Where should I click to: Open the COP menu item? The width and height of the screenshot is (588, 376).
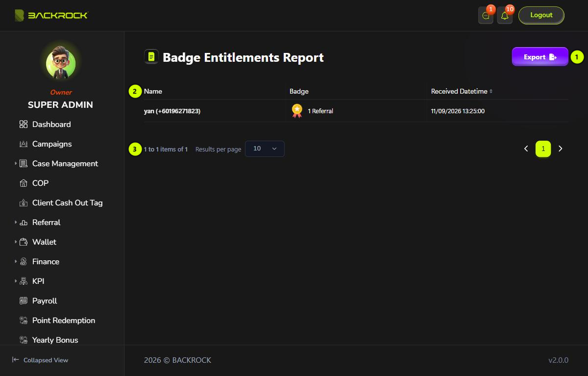point(40,183)
